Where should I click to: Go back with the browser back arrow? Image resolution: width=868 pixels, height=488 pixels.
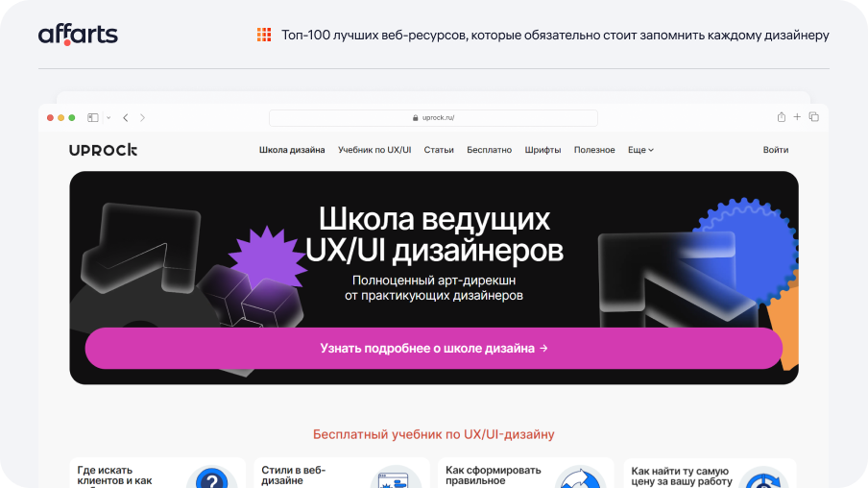(x=126, y=117)
